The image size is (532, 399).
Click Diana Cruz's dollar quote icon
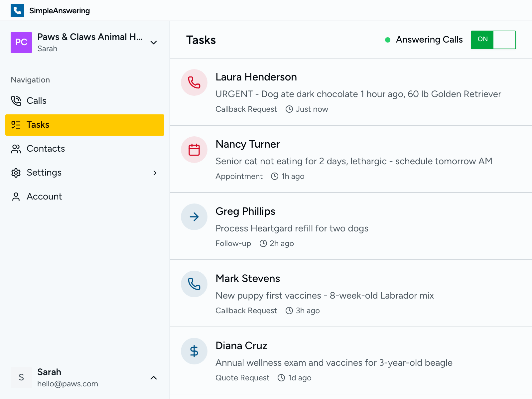194,351
